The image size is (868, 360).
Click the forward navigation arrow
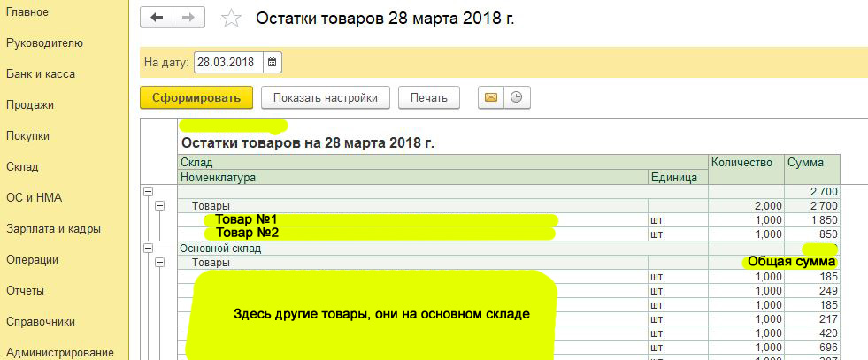pyautogui.click(x=188, y=18)
